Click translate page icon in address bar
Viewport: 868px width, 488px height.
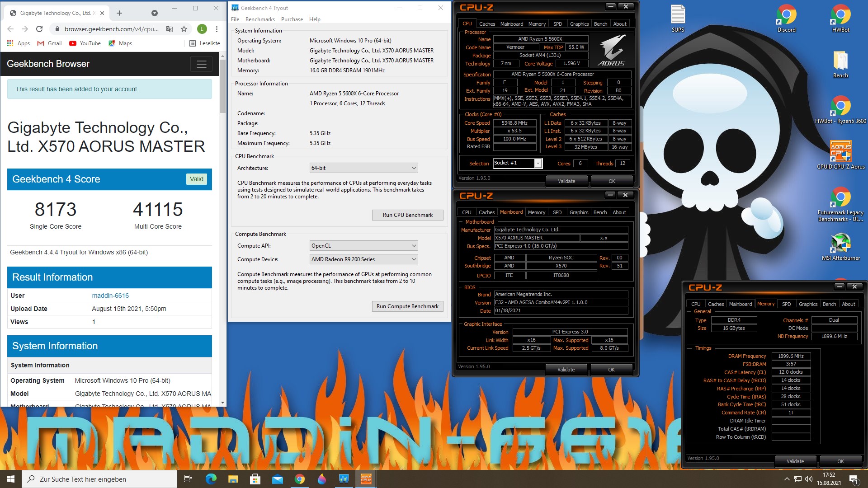[170, 29]
